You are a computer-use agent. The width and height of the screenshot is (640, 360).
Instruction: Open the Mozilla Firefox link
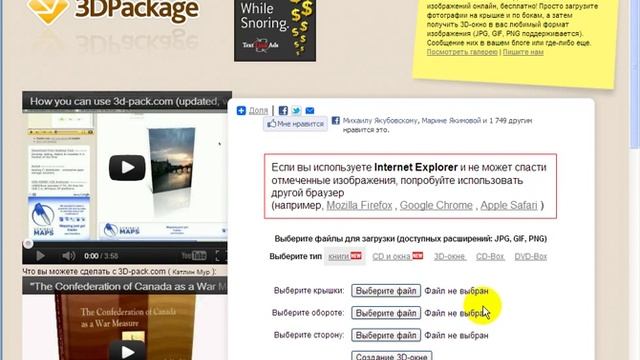click(x=359, y=205)
